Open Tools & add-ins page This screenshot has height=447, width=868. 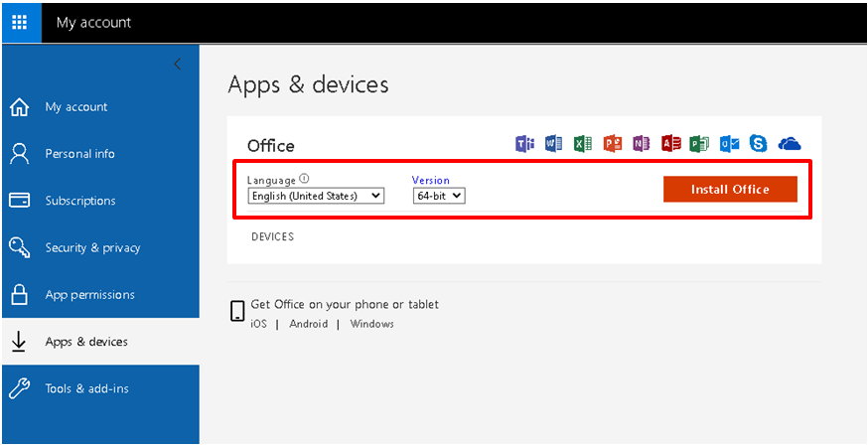click(87, 388)
